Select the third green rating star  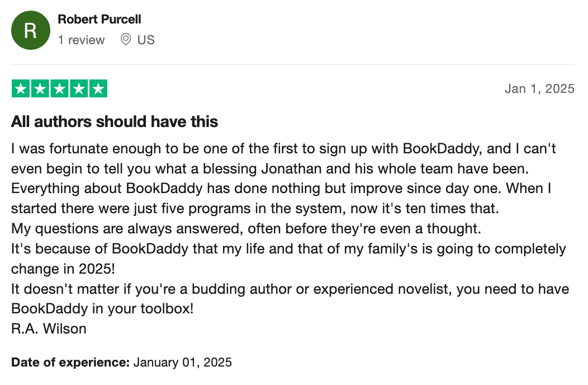(x=59, y=89)
